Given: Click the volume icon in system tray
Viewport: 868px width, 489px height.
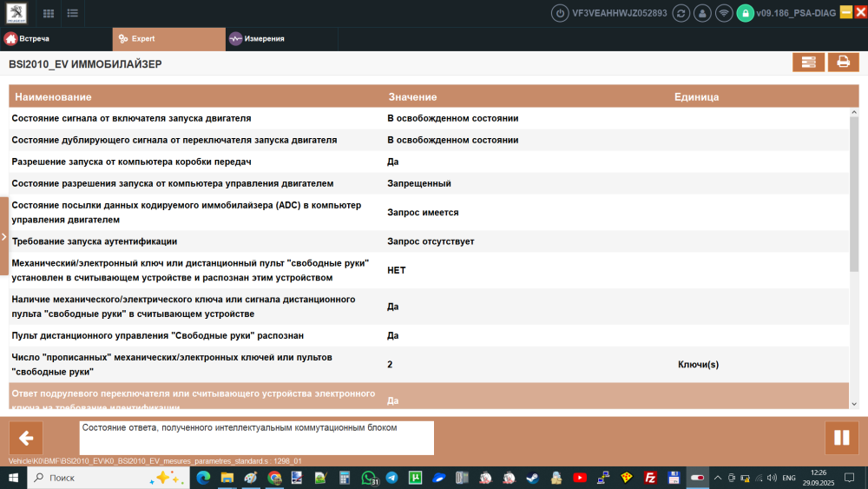Looking at the screenshot, I should 772,478.
